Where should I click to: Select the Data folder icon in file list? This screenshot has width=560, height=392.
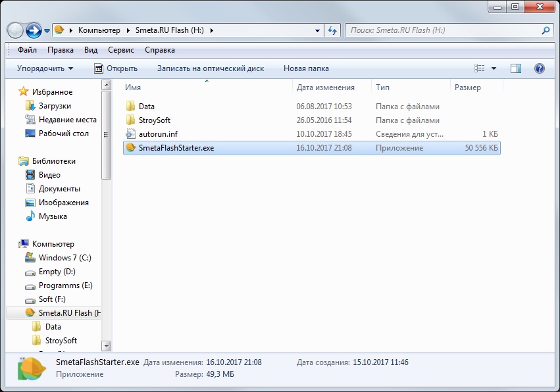coord(131,107)
